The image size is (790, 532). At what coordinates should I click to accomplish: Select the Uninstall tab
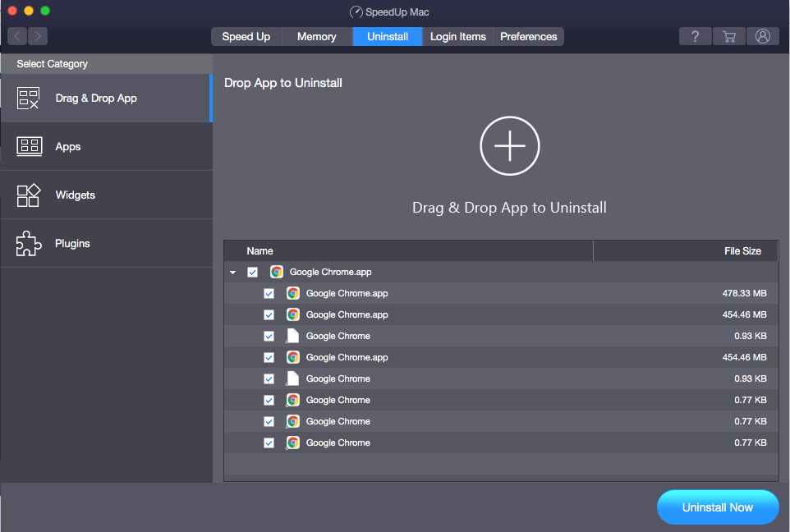click(388, 36)
